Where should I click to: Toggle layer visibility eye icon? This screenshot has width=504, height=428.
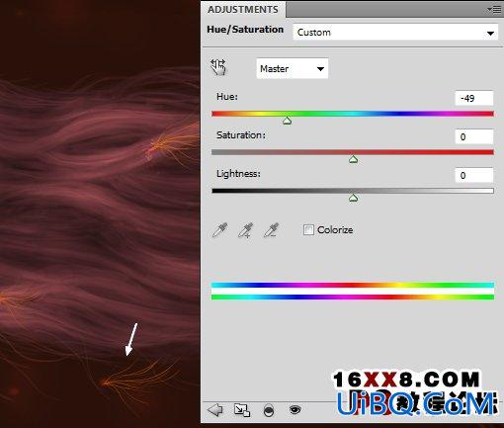click(x=294, y=409)
